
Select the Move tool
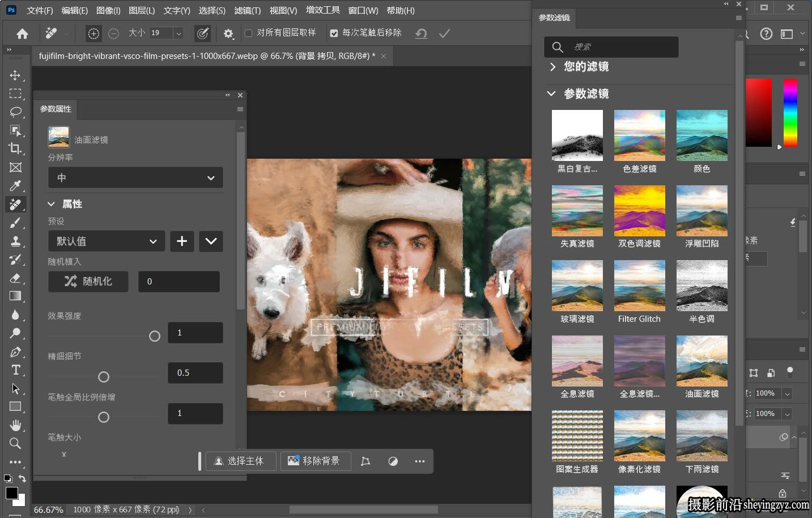[15, 75]
